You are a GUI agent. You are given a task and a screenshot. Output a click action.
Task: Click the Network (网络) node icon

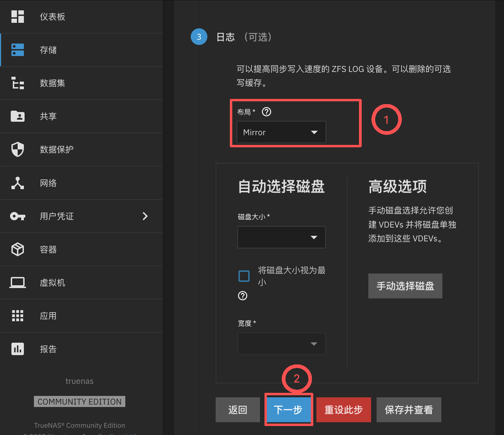[x=18, y=183]
